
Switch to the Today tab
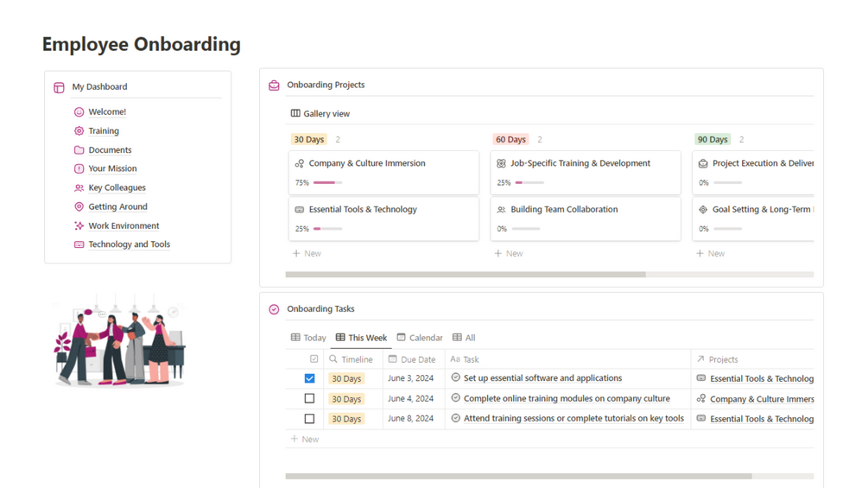308,338
